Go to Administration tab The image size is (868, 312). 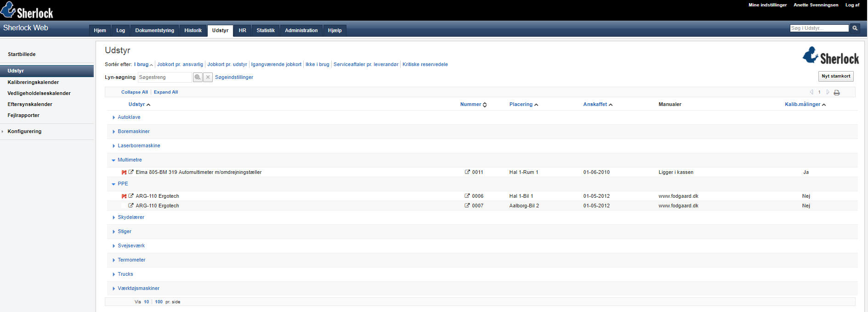point(301,30)
